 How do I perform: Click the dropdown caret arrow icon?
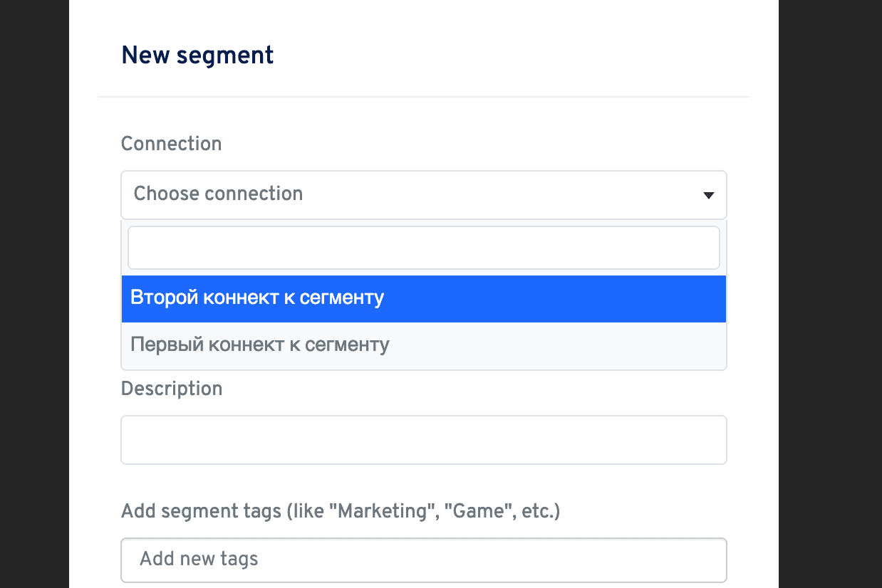(x=708, y=195)
